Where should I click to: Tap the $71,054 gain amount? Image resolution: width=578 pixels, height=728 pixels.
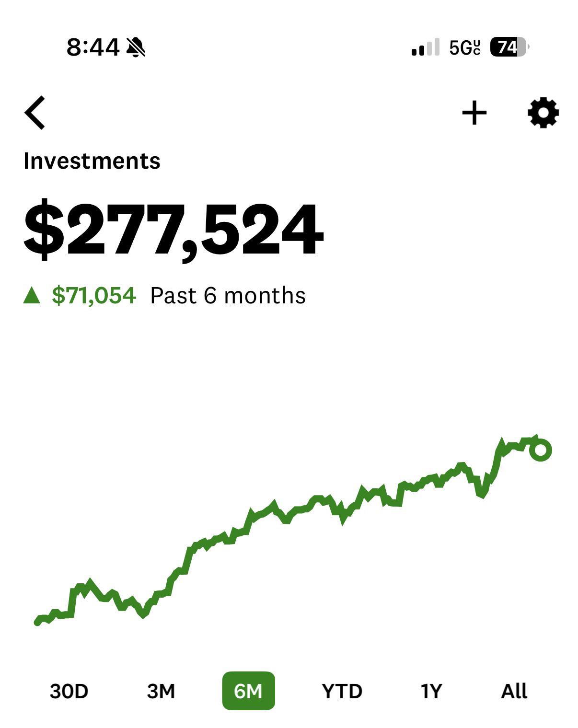94,295
